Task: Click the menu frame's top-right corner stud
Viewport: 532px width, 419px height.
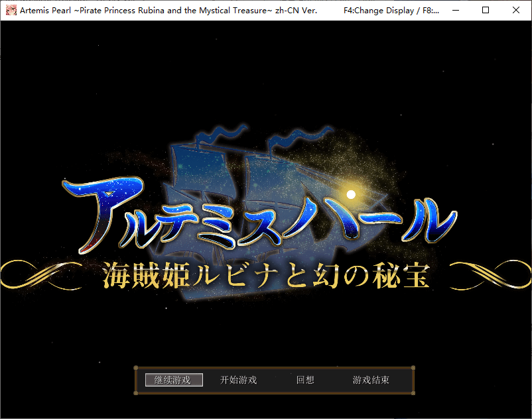Action: [x=413, y=367]
